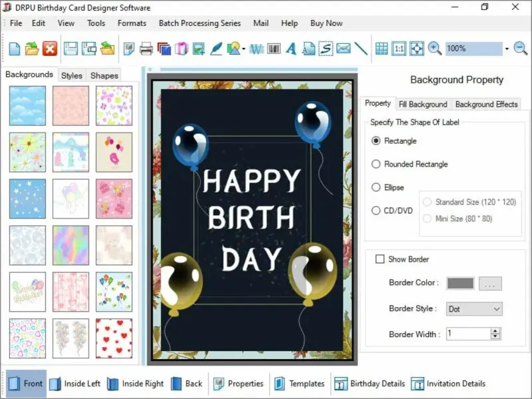Image resolution: width=532 pixels, height=399 pixels.
Task: Open a file using the green folder icon
Action: 32,49
